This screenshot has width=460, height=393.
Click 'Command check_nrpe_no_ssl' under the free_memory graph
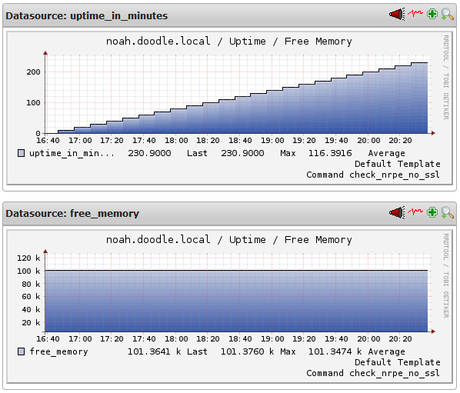(x=373, y=373)
